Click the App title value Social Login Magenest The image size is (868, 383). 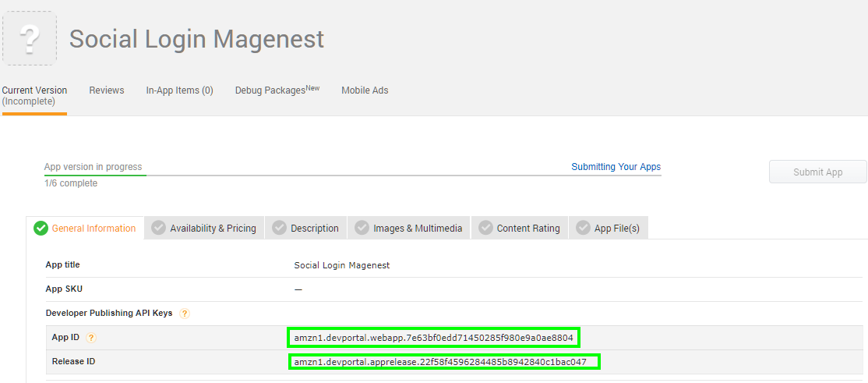(342, 265)
